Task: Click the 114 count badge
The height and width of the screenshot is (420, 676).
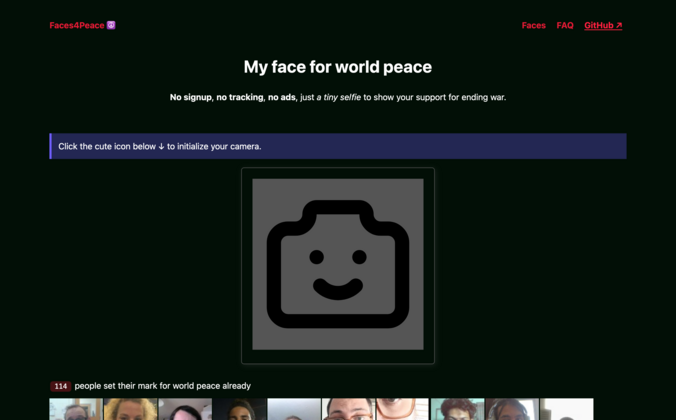Action: tap(60, 386)
